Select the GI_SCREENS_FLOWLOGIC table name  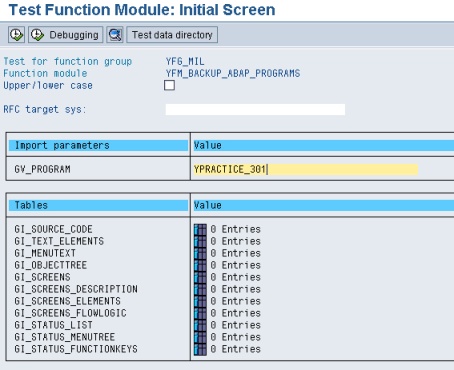[x=70, y=313]
